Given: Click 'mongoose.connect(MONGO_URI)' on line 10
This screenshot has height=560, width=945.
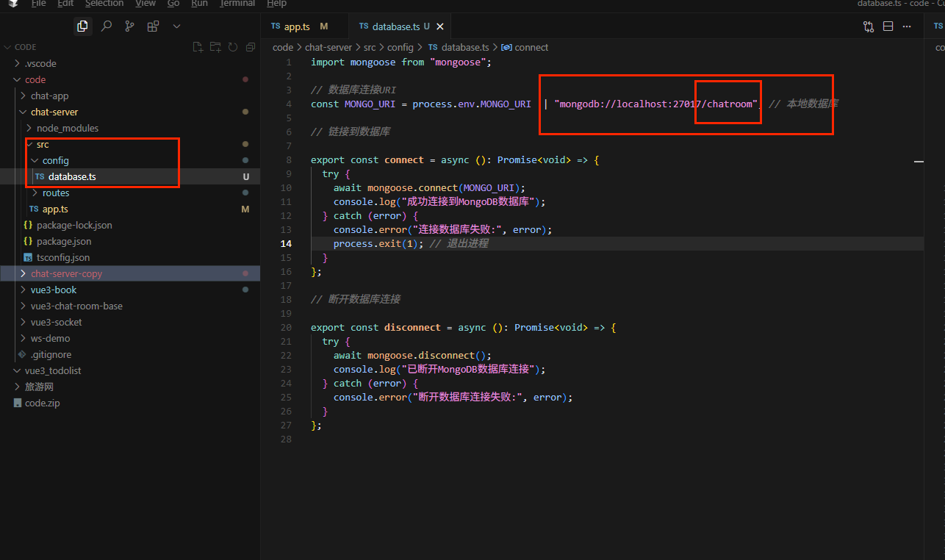Looking at the screenshot, I should 443,187.
